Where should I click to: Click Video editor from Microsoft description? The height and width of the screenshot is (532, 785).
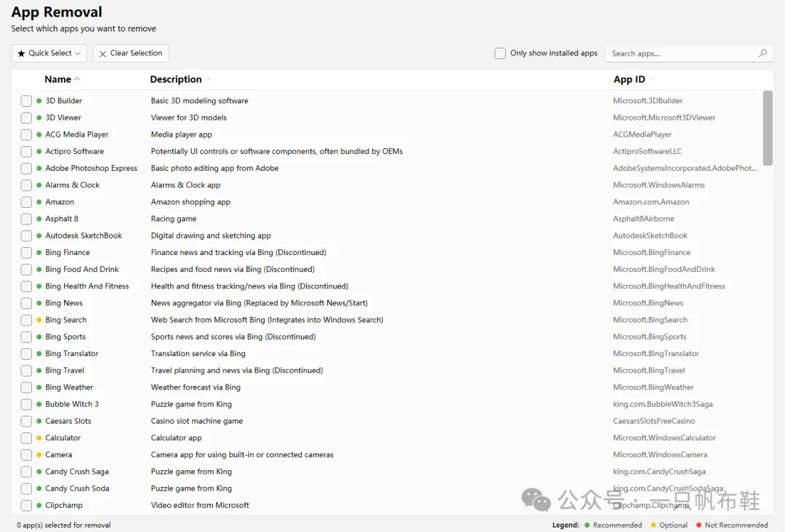(200, 505)
